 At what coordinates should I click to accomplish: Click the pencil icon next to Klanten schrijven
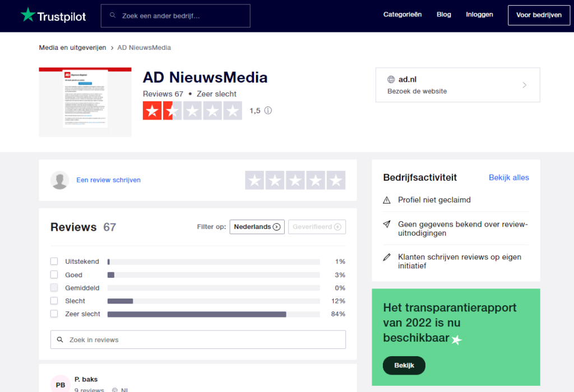387,257
